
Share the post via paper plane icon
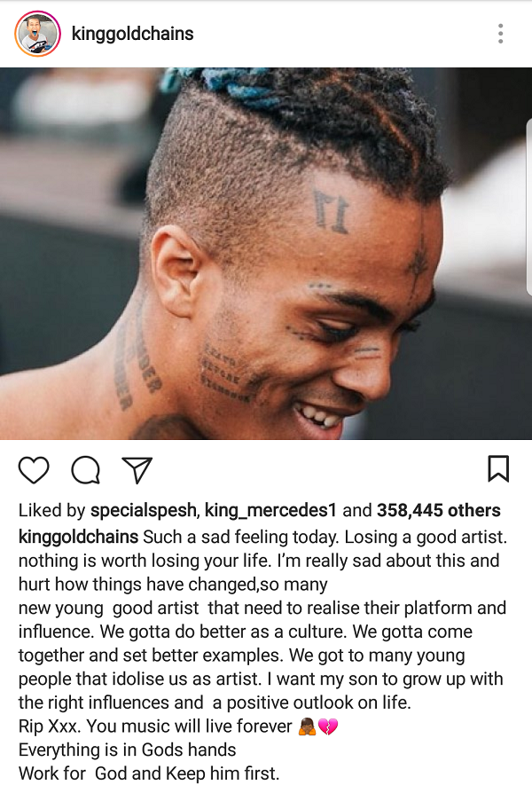coord(137,470)
